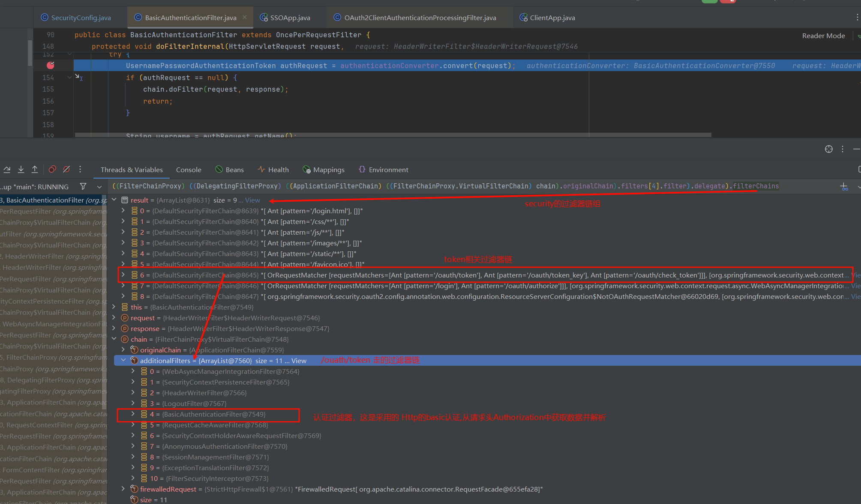Viewport: 861px width, 504px height.
Task: Open View Breakpoints dialog icon
Action: click(x=52, y=170)
